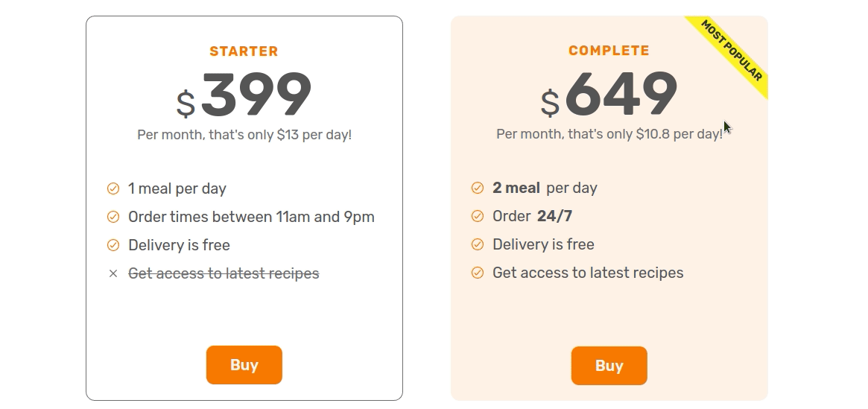
Task: Click "Order times between 11am and 9pm" text
Action: 251,217
